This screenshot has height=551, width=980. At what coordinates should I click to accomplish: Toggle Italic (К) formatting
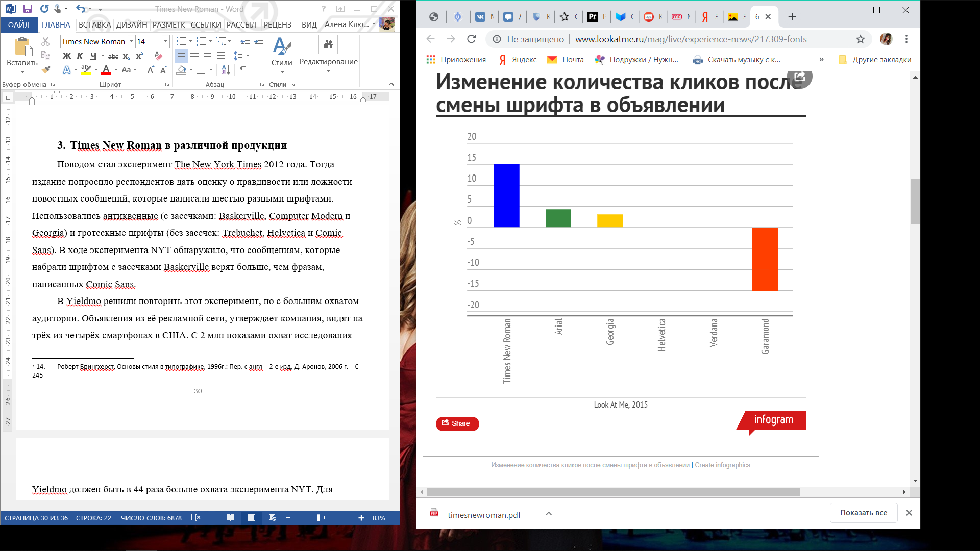pyautogui.click(x=80, y=56)
